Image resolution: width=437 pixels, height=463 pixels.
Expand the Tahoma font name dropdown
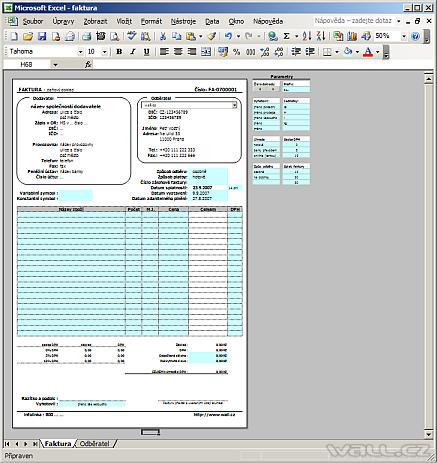tap(80, 52)
